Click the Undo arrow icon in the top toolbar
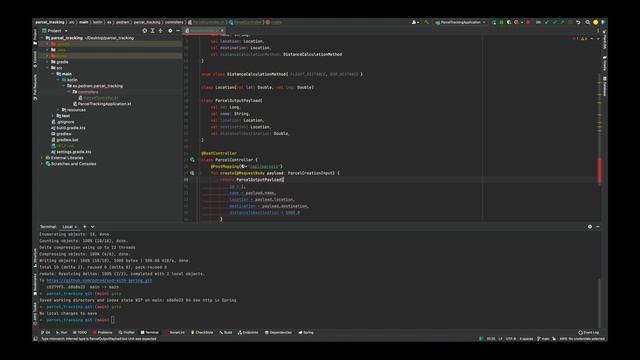This screenshot has height=360, width=640. point(578,22)
